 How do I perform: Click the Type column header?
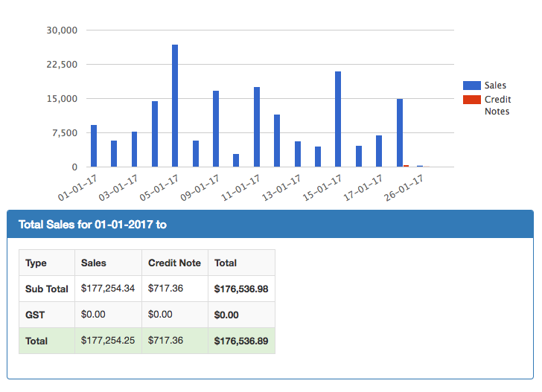(36, 263)
